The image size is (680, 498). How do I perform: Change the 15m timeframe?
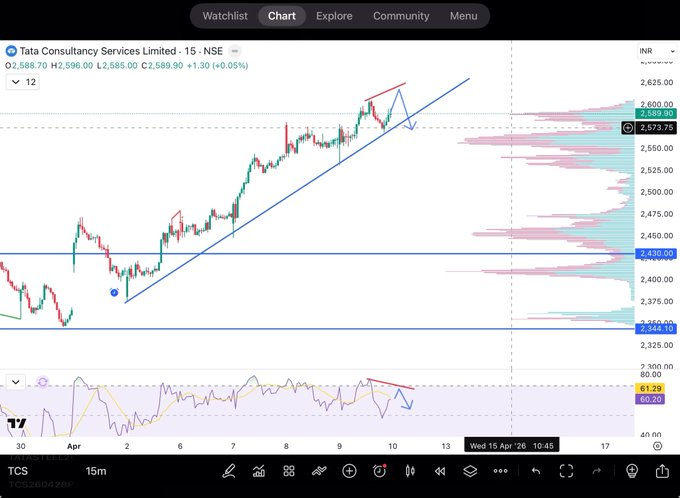[96, 471]
